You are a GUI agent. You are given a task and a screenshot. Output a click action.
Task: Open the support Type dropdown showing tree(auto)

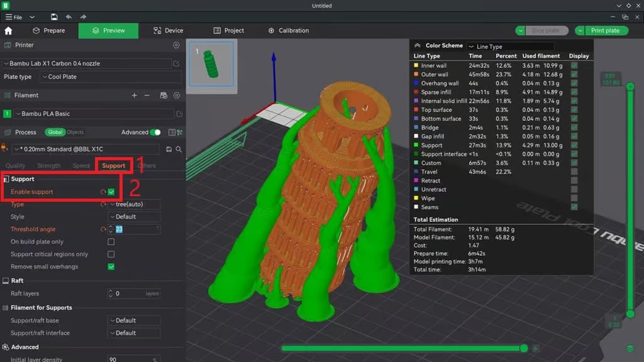click(x=133, y=204)
